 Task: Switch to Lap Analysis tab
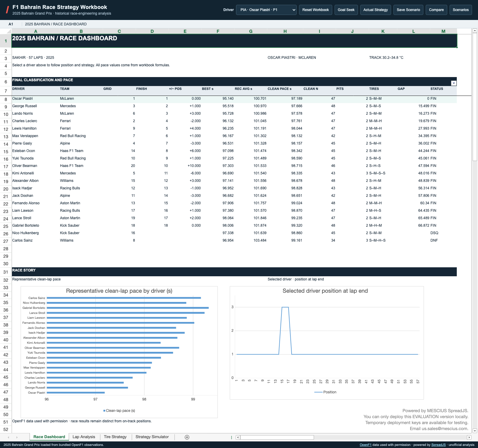(x=84, y=437)
